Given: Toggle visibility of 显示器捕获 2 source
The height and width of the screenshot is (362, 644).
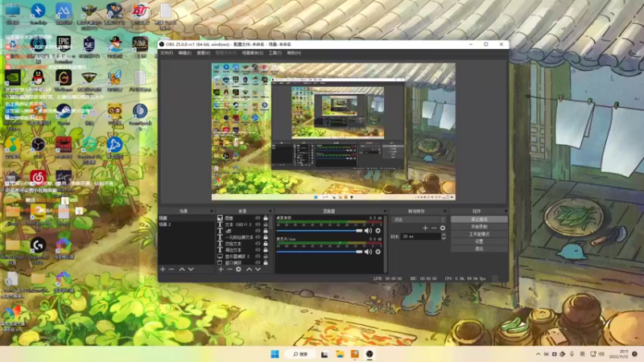Looking at the screenshot, I should point(258,256).
